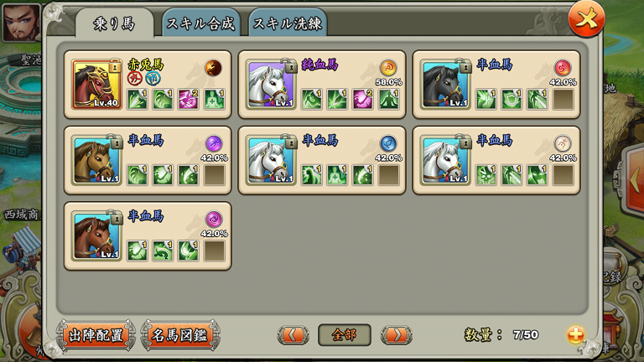Select the red 赤兔馬 horse portrait
Screen dimensions: 644x362
pos(96,85)
